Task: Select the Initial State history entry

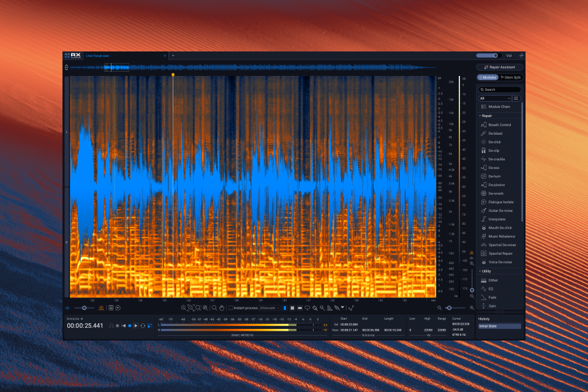Action: (499, 326)
